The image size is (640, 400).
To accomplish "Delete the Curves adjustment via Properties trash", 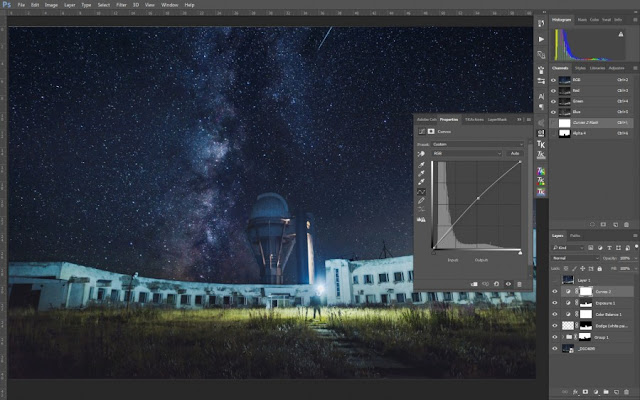I will point(519,284).
